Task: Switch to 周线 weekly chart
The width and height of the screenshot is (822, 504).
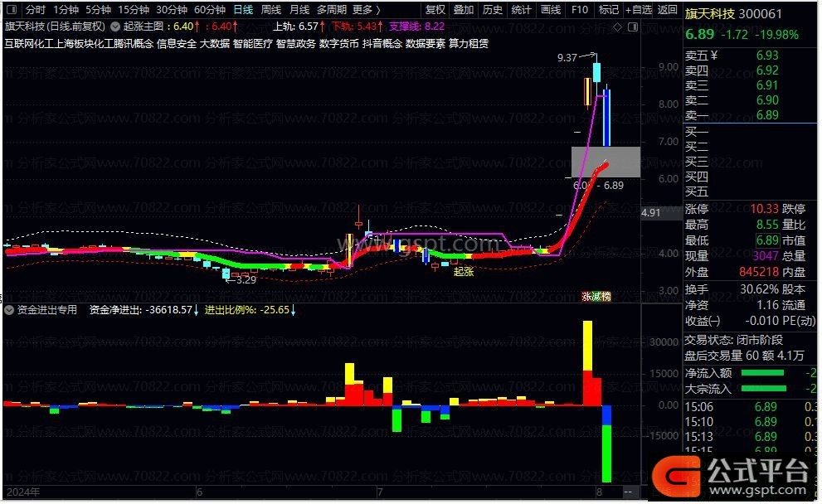Action: 271,9
